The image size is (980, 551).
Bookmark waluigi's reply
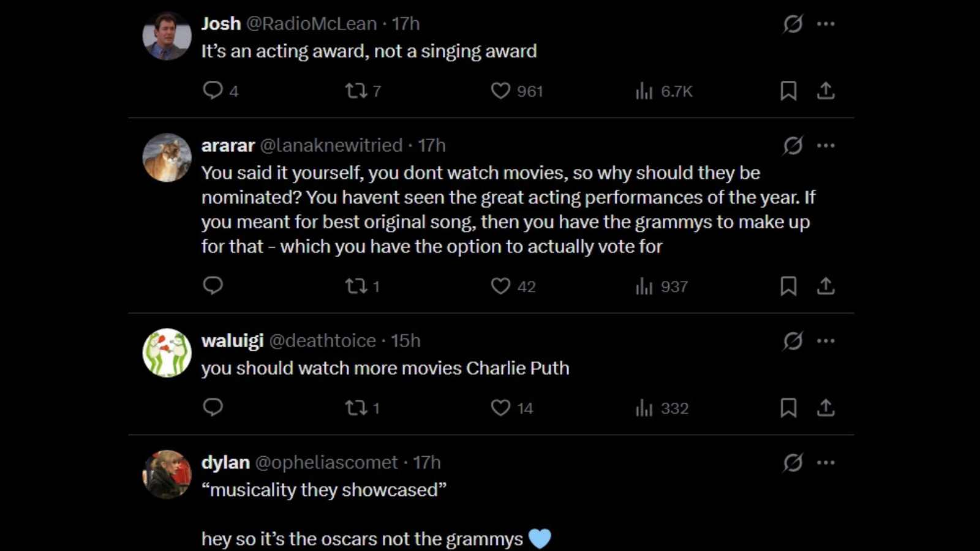coord(788,408)
